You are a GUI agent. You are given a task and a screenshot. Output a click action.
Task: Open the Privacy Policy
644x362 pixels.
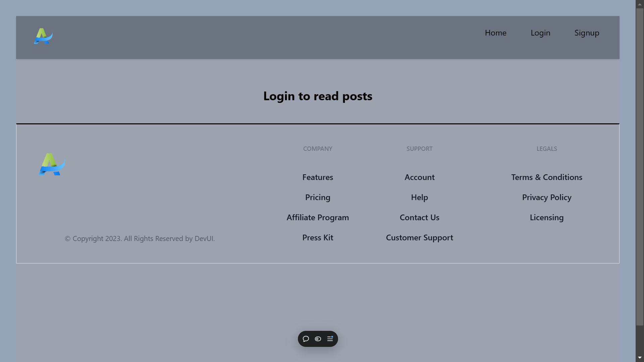point(546,197)
